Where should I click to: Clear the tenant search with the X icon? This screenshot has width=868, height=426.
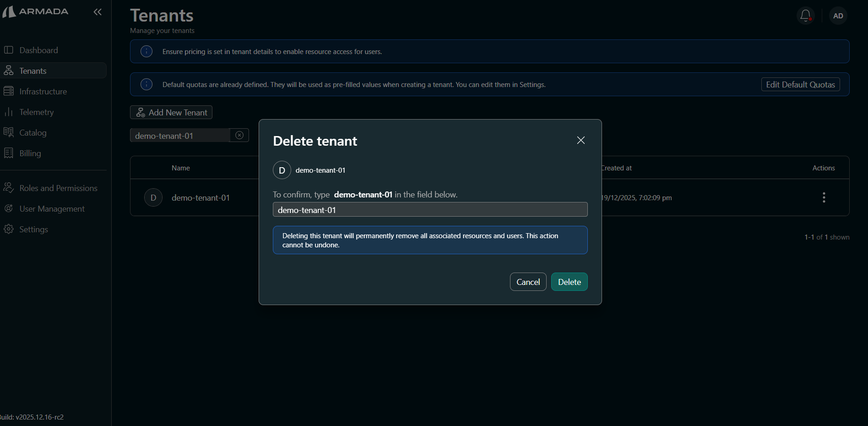(x=239, y=135)
